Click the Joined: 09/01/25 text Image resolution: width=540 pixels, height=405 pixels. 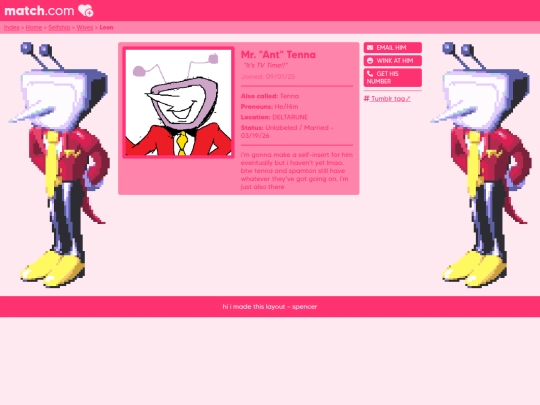coord(268,76)
